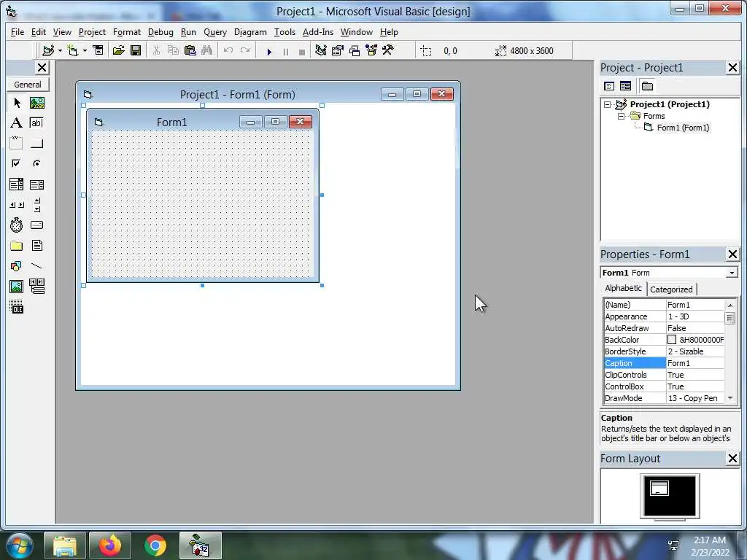Select the BorderStyle property row
Screen dimensions: 747x560
pos(664,351)
